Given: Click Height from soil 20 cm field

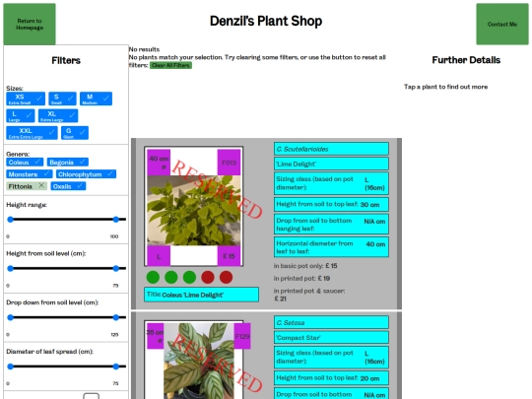Looking at the screenshot, I should [x=331, y=378].
